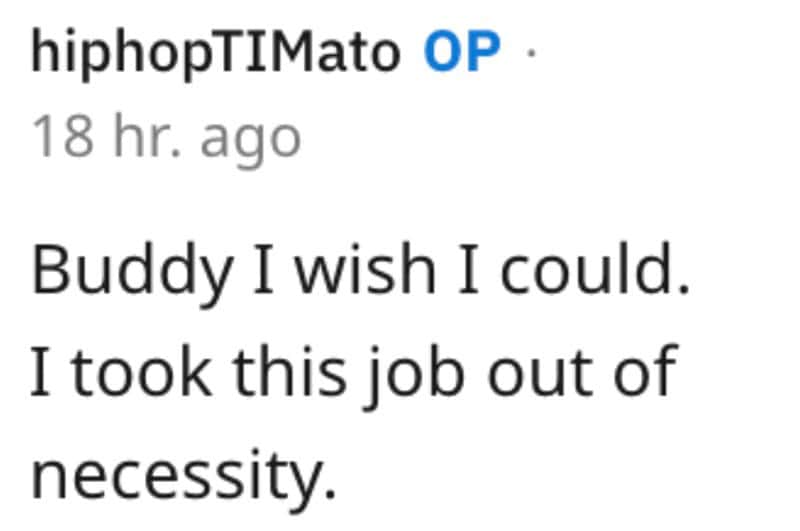Screen dimensions: 800x531
Task: Click the sentence Buddy I wish I could.
Action: click(361, 273)
